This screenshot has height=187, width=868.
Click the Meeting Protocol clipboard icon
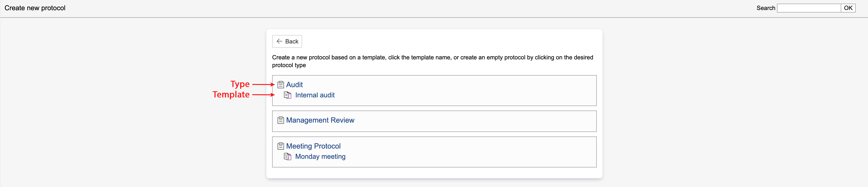click(x=281, y=146)
